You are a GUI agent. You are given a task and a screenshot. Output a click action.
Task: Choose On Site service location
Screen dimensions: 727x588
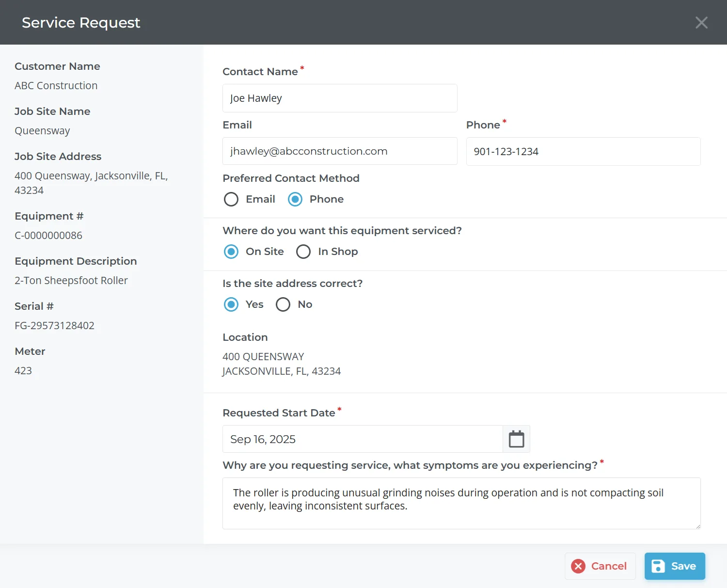(231, 252)
